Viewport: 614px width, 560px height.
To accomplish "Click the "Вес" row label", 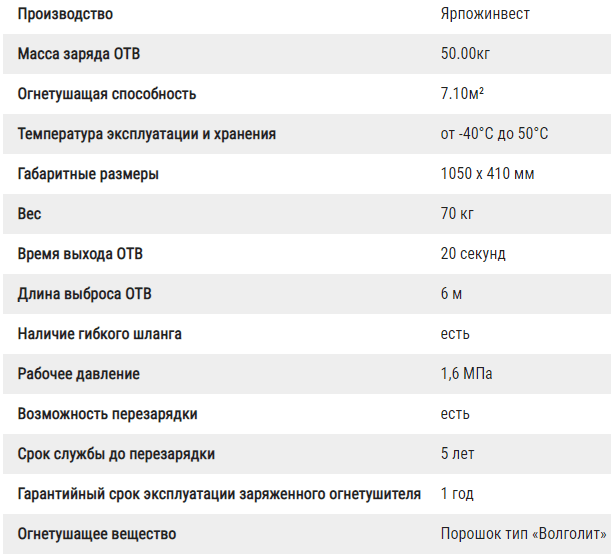I will (30, 214).
